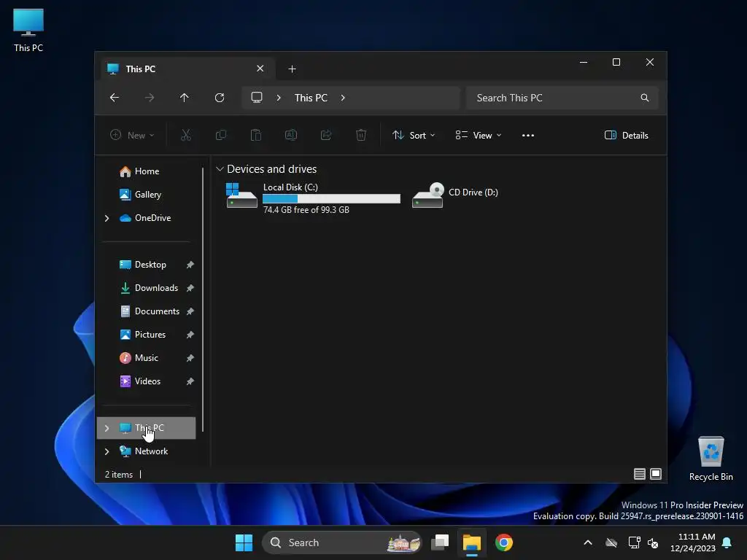
Task: Click the forward navigation arrow
Action: coord(150,98)
